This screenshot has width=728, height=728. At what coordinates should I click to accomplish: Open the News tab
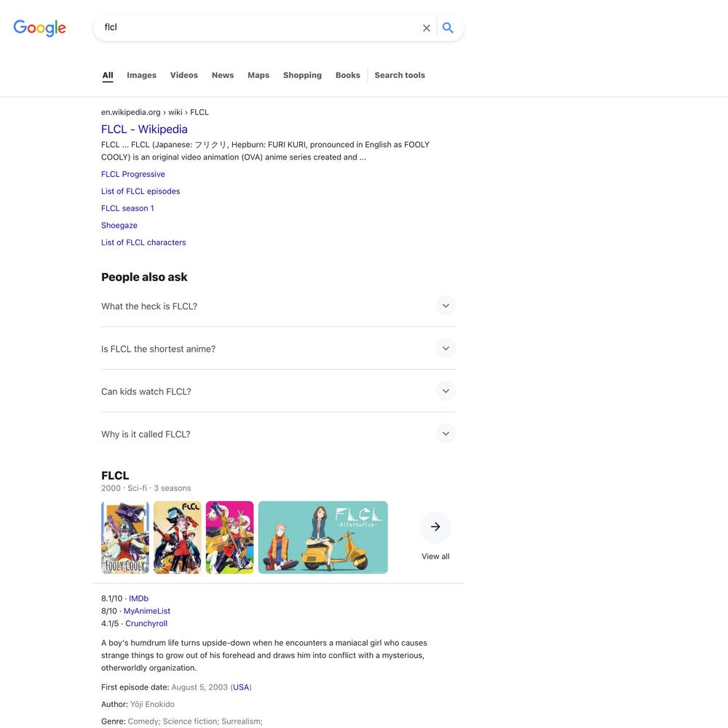[x=223, y=75]
